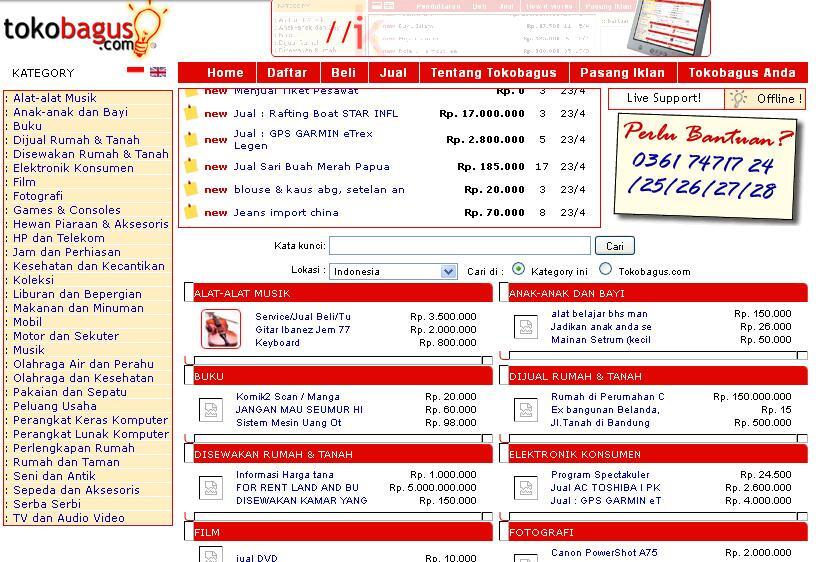Click placeholder image in Elektronik Konsumen
This screenshot has width=818, height=562.
point(526,488)
